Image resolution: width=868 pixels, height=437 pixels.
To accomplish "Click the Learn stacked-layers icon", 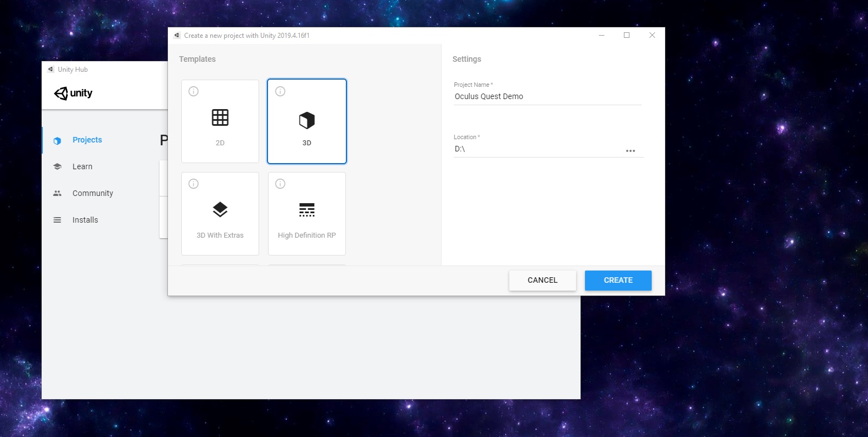I will point(57,166).
